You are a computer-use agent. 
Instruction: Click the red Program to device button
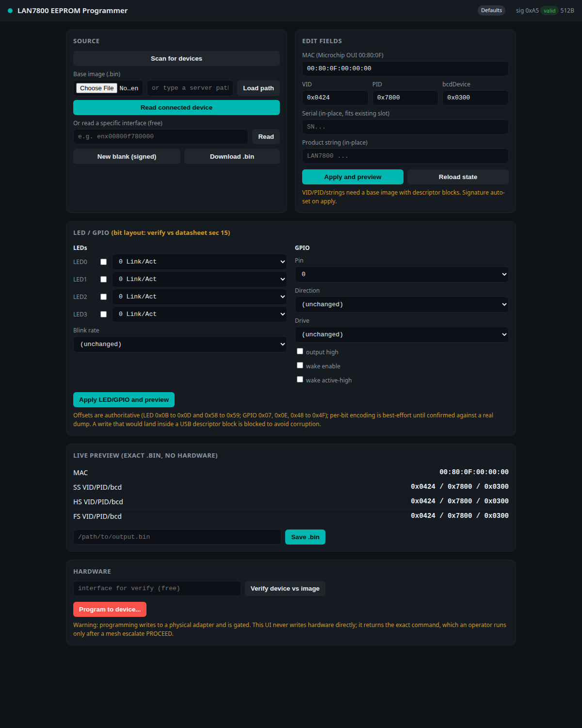pyautogui.click(x=110, y=610)
